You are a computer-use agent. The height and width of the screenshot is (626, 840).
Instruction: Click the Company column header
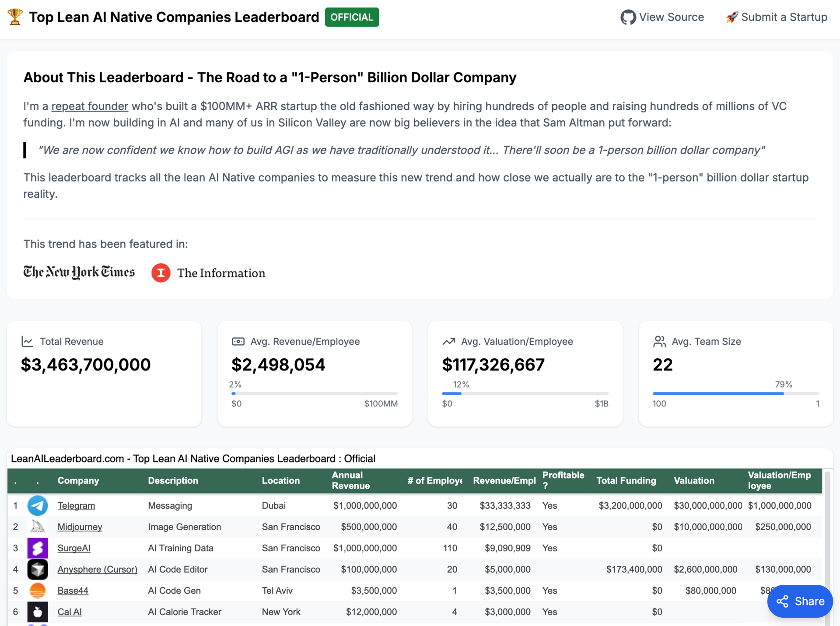pos(78,480)
